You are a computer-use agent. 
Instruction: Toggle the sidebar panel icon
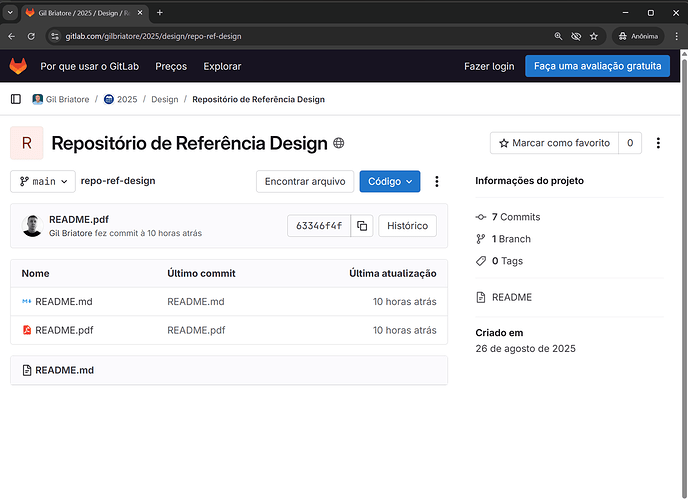[x=16, y=99]
